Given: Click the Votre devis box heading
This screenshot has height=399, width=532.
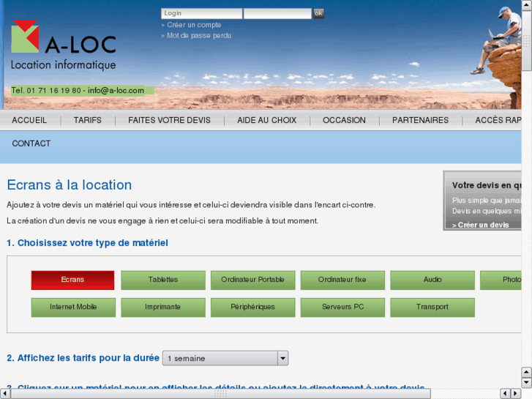Looking at the screenshot, I should [486, 185].
